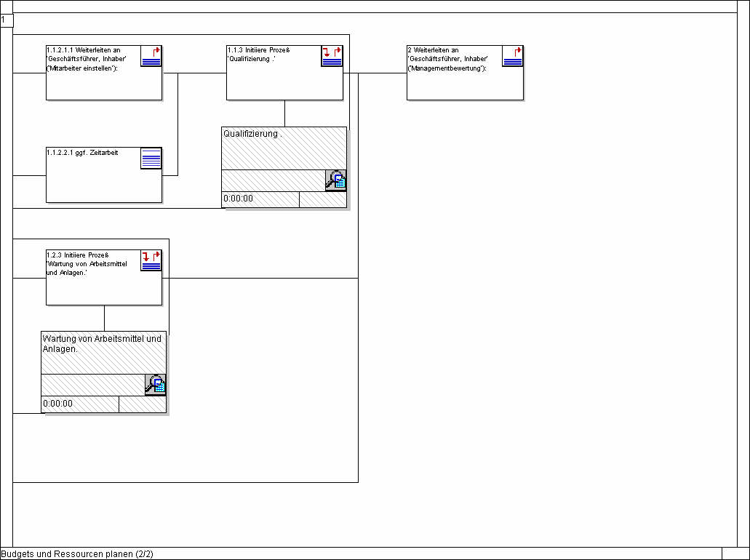The height and width of the screenshot is (560, 750).
Task: Click the 0:00:00 duration under Wartung
Action: pyautogui.click(x=58, y=404)
